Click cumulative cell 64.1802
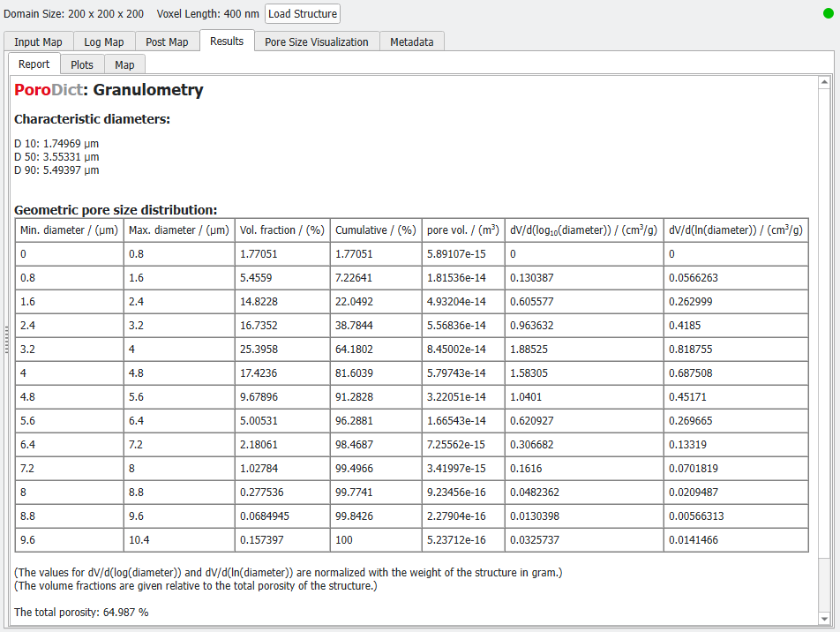The image size is (840, 632). pos(376,350)
